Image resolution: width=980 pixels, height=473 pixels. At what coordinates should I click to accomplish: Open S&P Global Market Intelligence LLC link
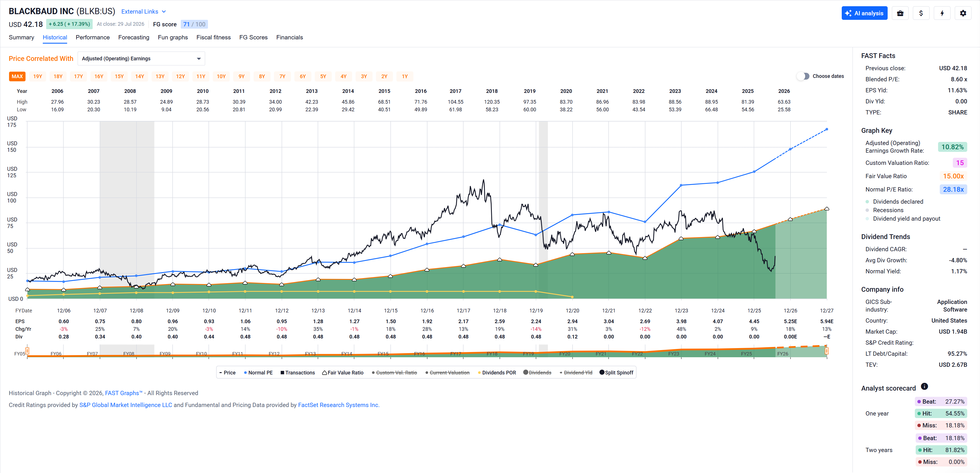pos(126,405)
